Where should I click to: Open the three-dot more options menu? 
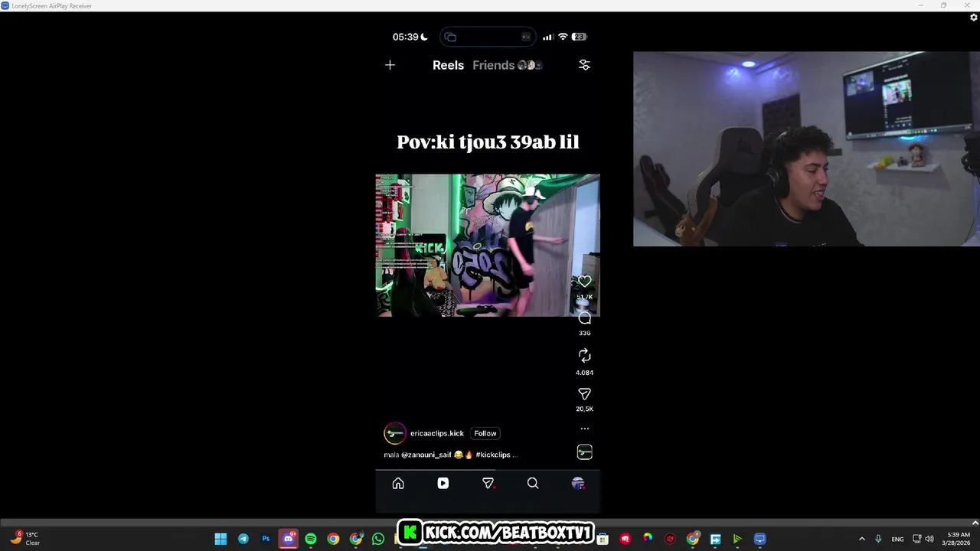pos(584,429)
